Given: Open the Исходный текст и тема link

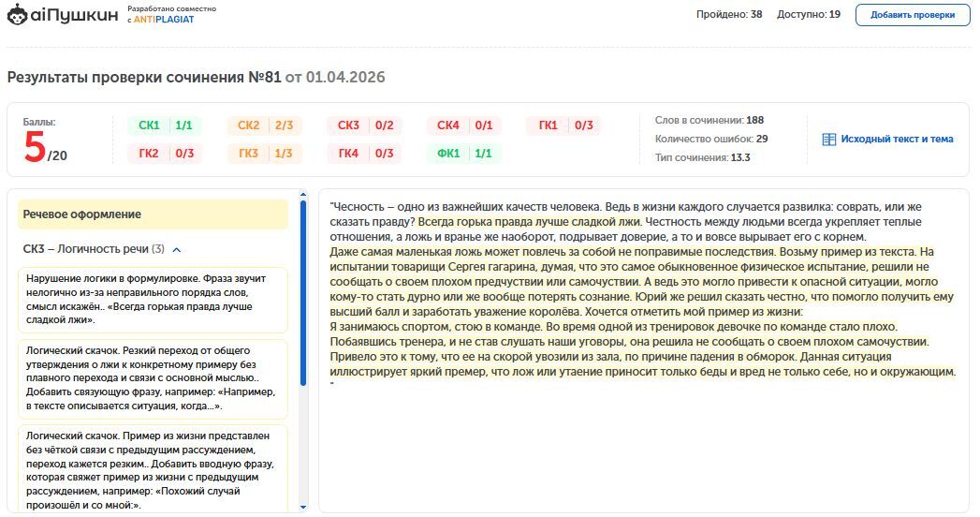Looking at the screenshot, I should 896,140.
